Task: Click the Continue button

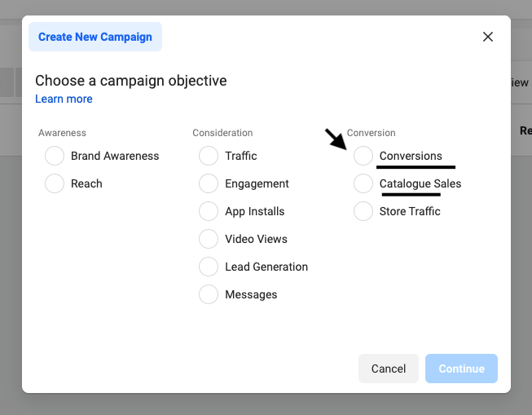Action: point(461,369)
